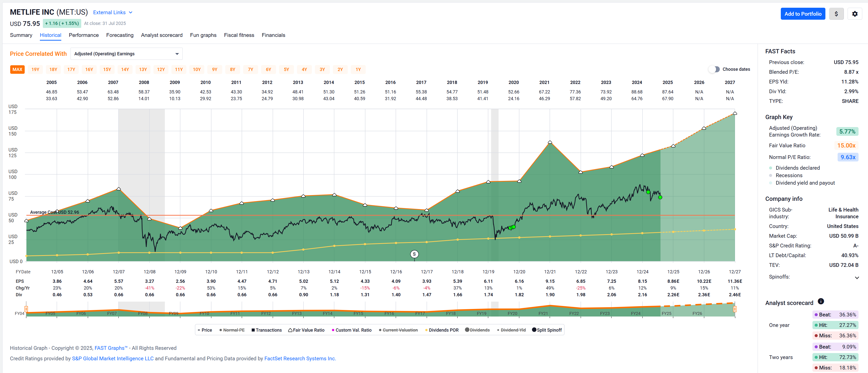Viewport: 868px width, 373px height.
Task: Open S&P Global Market Intelligence link
Action: tap(113, 359)
